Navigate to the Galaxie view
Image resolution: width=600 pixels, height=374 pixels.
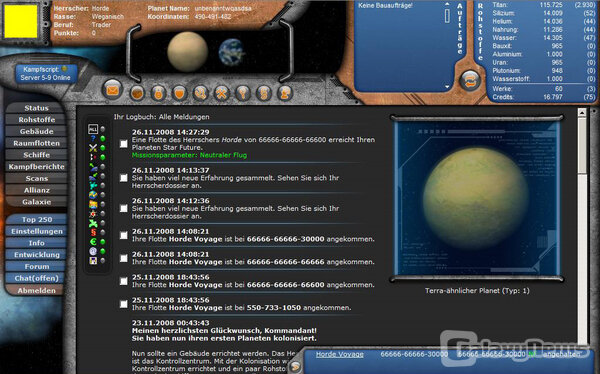tap(36, 202)
